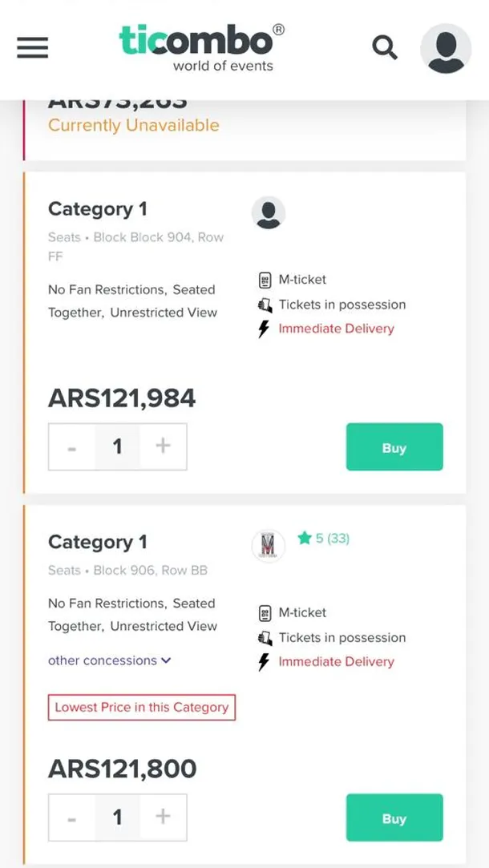
Task: Click Immediate Delivery in Block 904 listing
Action: (336, 329)
